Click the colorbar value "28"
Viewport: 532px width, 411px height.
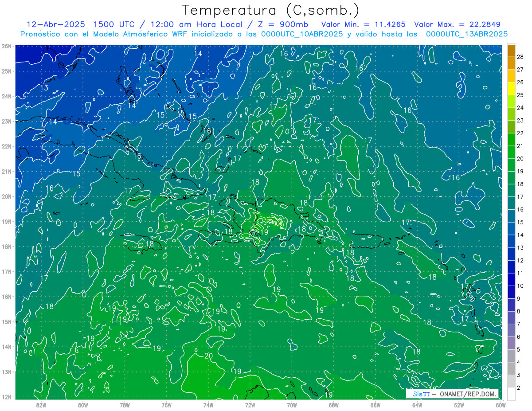[x=520, y=57]
